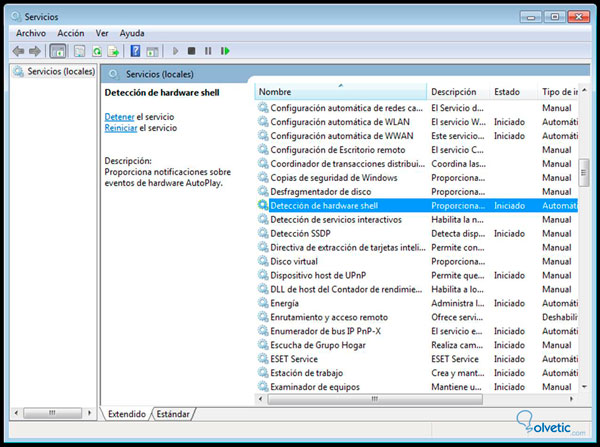Select Configuración automática de WWAN row
600x447 pixels.
(417, 136)
